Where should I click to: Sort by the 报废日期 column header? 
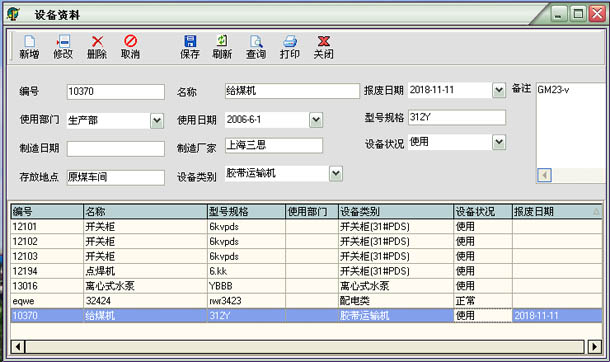(557, 212)
